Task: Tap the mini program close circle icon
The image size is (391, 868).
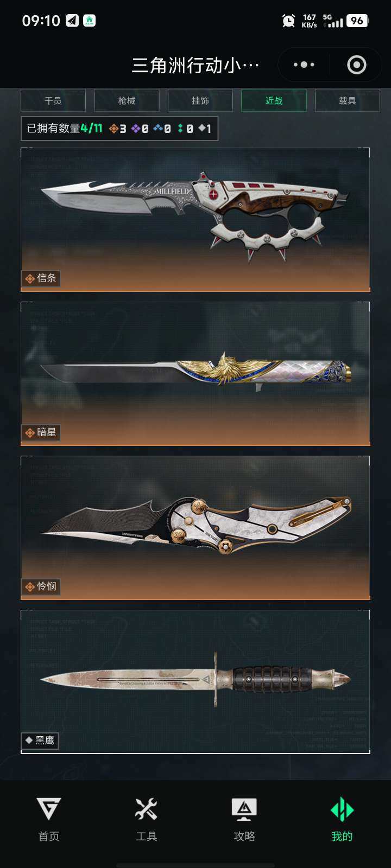Action: pyautogui.click(x=357, y=65)
